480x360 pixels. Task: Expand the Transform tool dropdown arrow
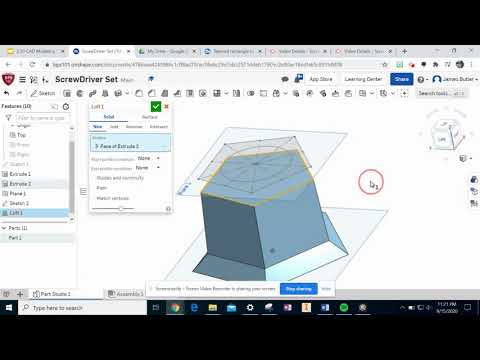(x=285, y=93)
